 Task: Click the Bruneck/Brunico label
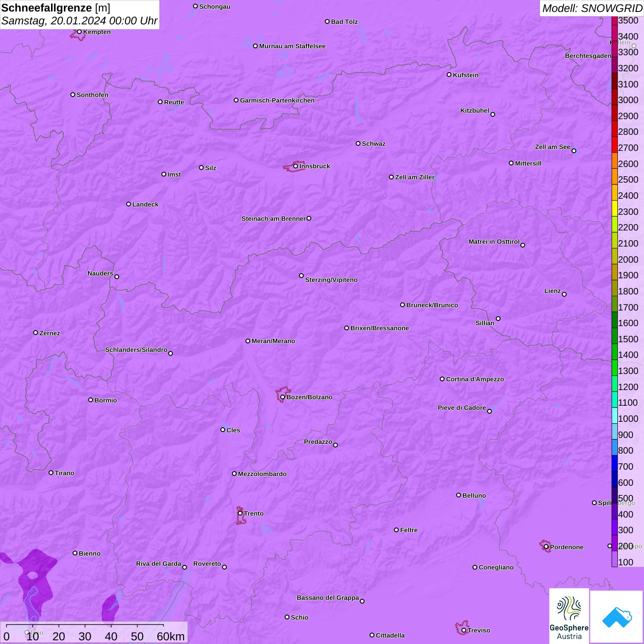click(432, 305)
